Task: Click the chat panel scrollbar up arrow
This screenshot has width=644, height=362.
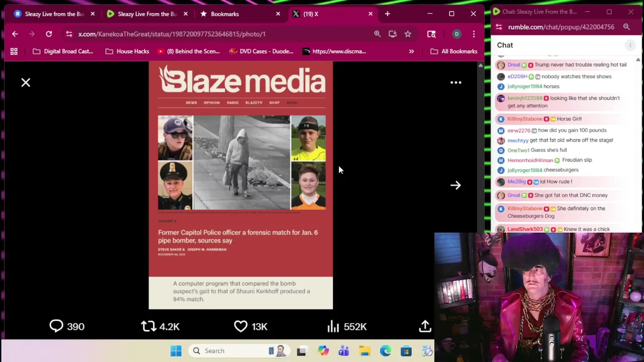Action: [638, 60]
